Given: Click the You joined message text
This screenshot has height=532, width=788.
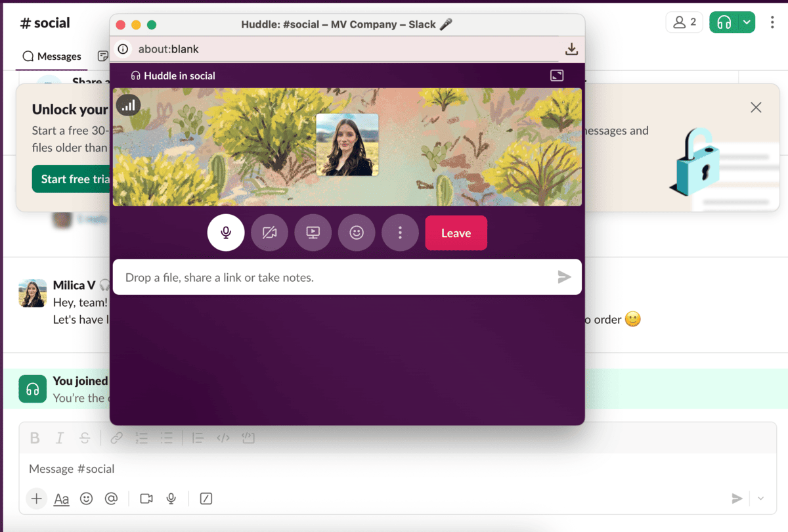Looking at the screenshot, I should [80, 381].
